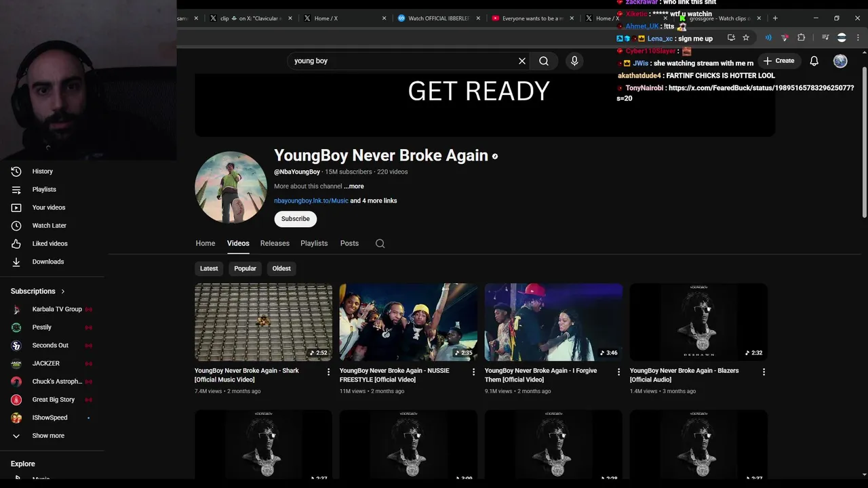Image resolution: width=868 pixels, height=488 pixels.
Task: Click the page vertical scrollbar
Action: pos(864,142)
